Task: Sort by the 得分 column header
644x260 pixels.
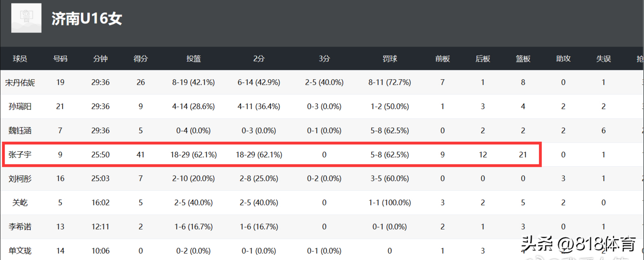Action: [141, 58]
